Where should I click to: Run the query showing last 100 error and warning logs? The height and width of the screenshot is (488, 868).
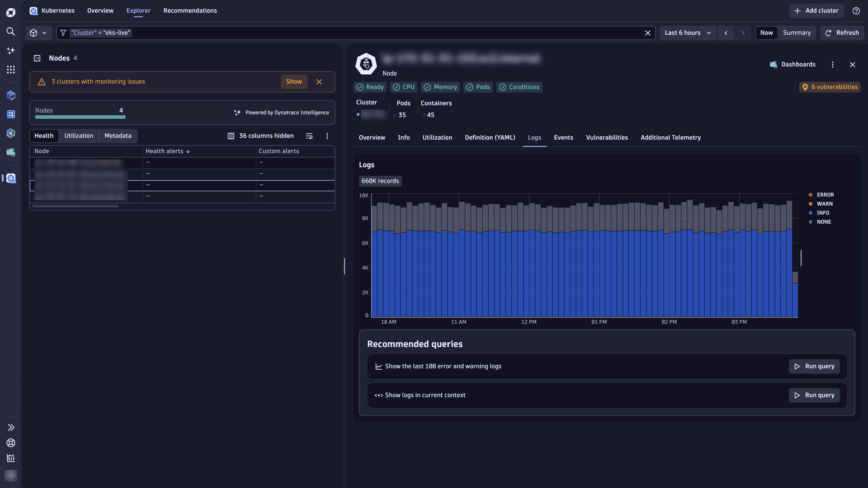tap(814, 366)
